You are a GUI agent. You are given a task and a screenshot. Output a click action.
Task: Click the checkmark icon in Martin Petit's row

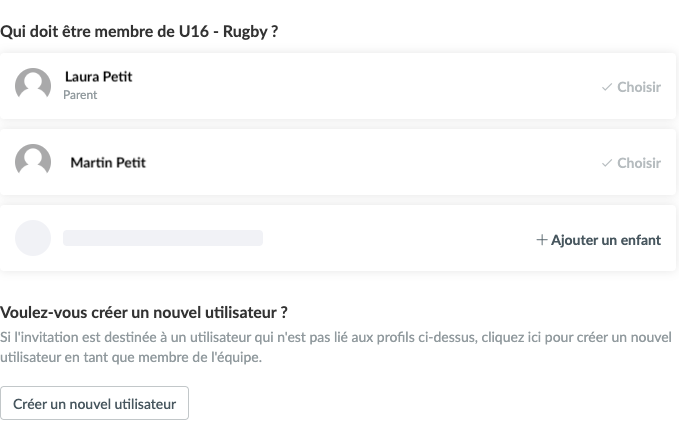click(607, 163)
